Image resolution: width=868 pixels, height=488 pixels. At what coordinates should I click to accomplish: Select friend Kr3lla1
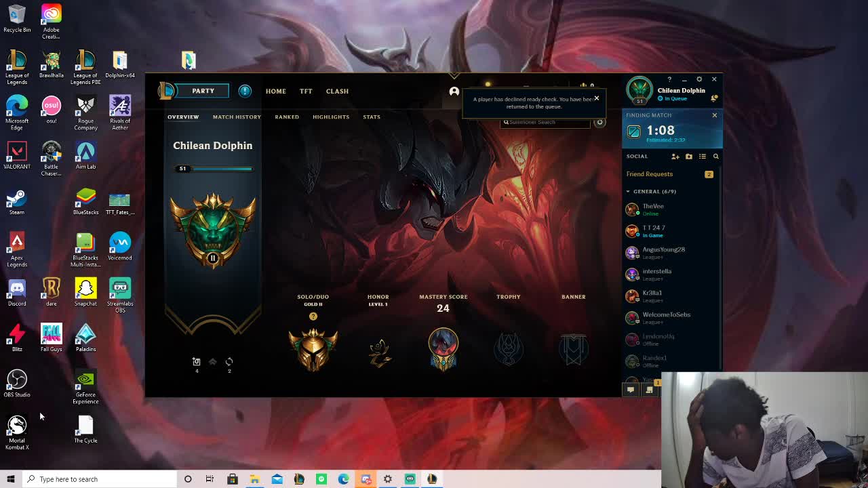coord(670,296)
